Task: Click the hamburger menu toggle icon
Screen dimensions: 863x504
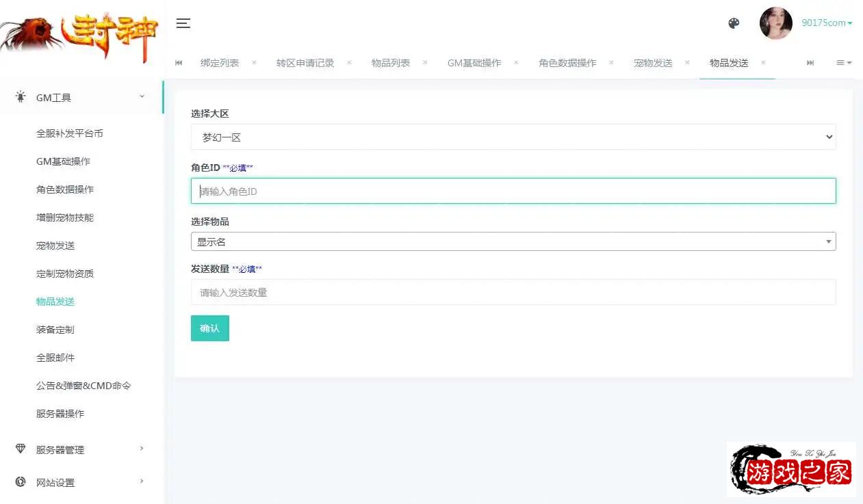Action: pos(183,23)
